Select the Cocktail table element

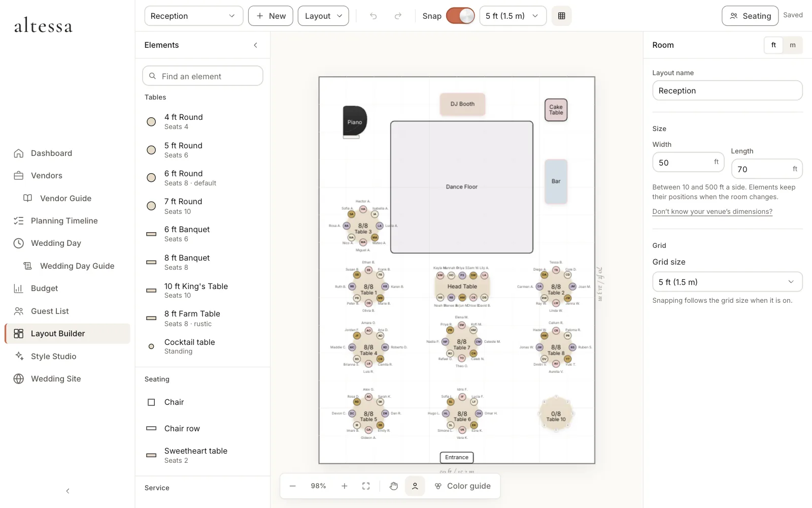tap(202, 346)
